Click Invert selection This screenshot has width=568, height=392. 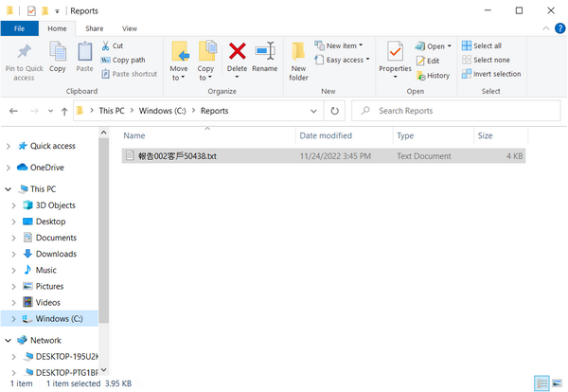pyautogui.click(x=491, y=74)
